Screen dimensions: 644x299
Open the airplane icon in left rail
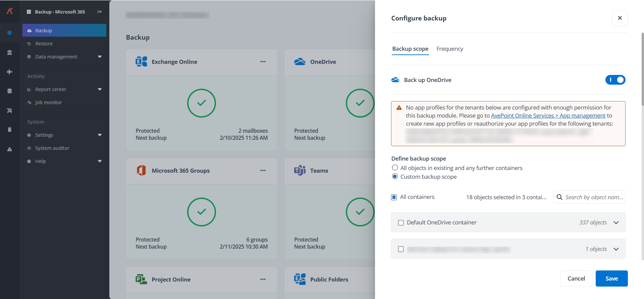pos(10,72)
